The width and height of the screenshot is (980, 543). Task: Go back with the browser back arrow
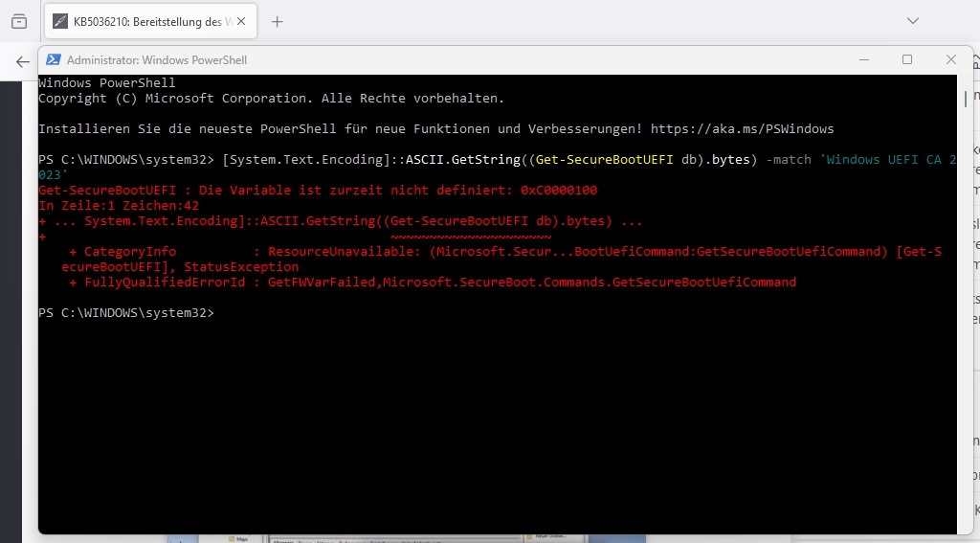[x=23, y=61]
